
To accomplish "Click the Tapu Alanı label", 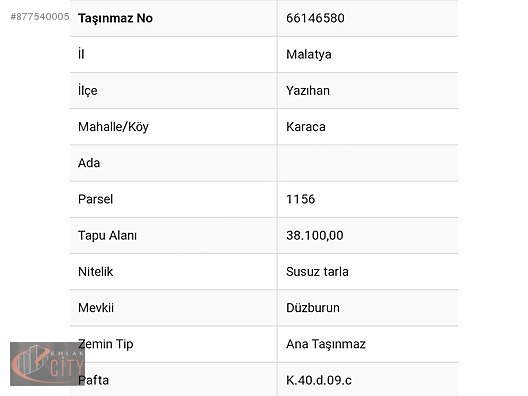I will click(107, 235).
